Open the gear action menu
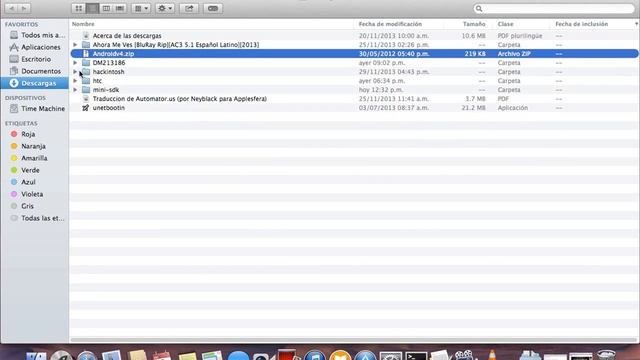 (165, 8)
